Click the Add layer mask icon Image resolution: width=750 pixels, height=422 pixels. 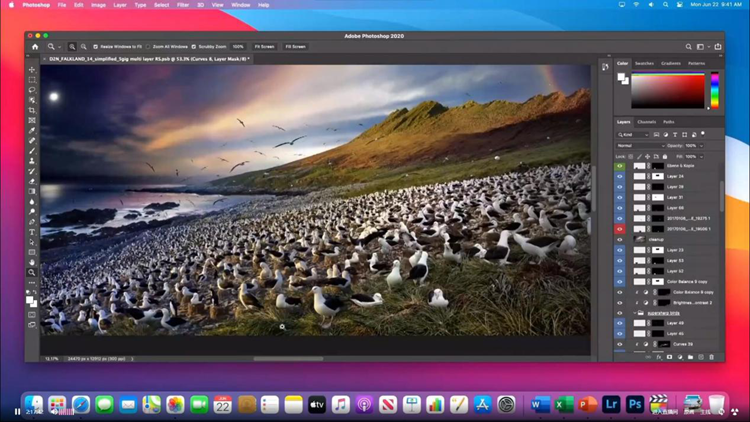pyautogui.click(x=670, y=357)
